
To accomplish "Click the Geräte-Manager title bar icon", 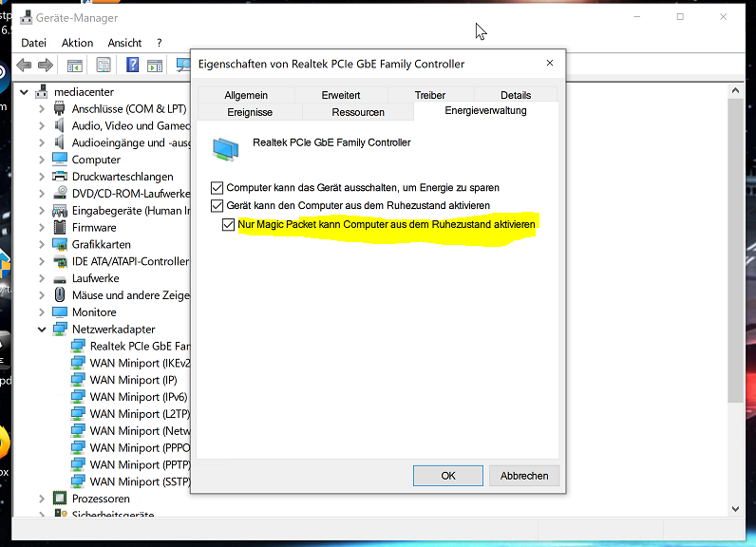I will point(26,18).
